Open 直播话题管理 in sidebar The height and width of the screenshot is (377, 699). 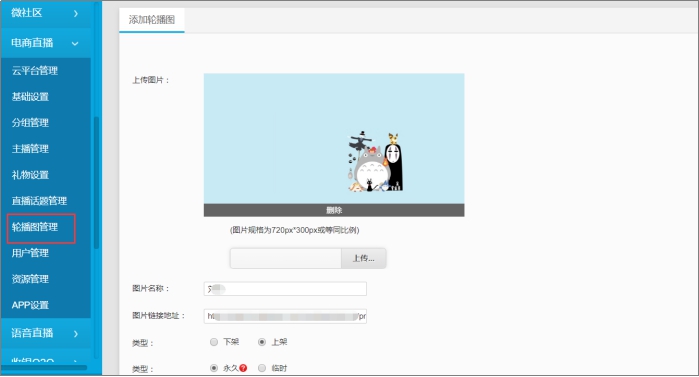click(x=39, y=201)
